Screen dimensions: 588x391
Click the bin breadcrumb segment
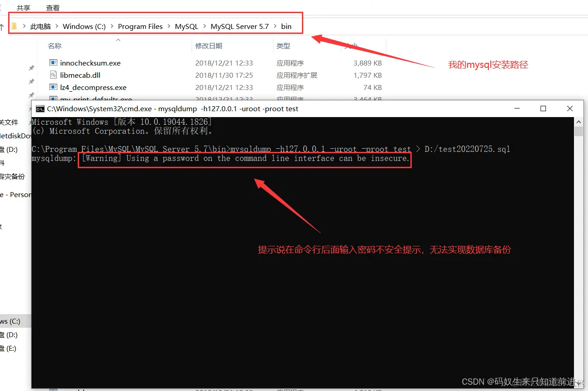coord(286,27)
